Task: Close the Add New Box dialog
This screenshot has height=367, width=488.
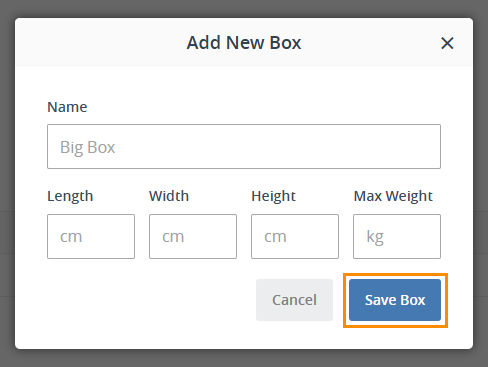Action: pos(447,43)
